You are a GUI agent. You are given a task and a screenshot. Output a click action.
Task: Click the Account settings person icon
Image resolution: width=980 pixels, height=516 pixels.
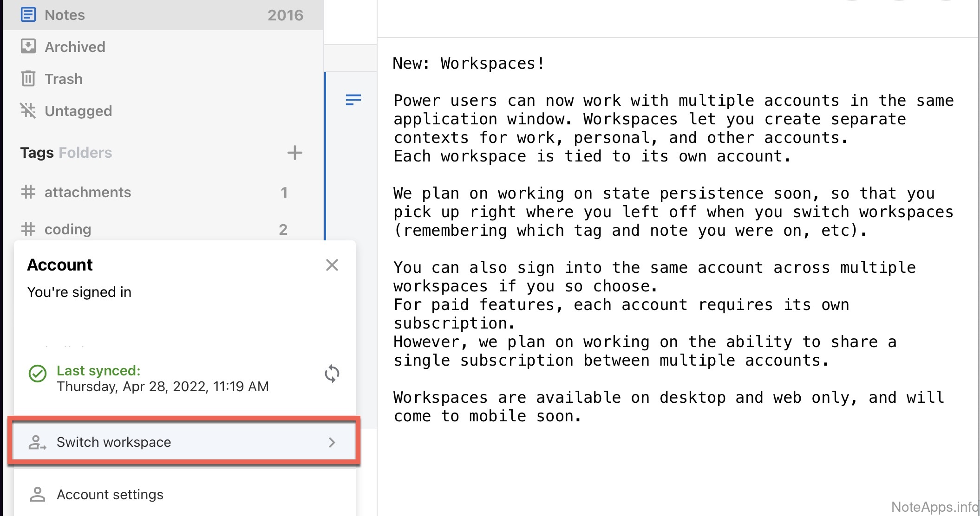click(38, 495)
